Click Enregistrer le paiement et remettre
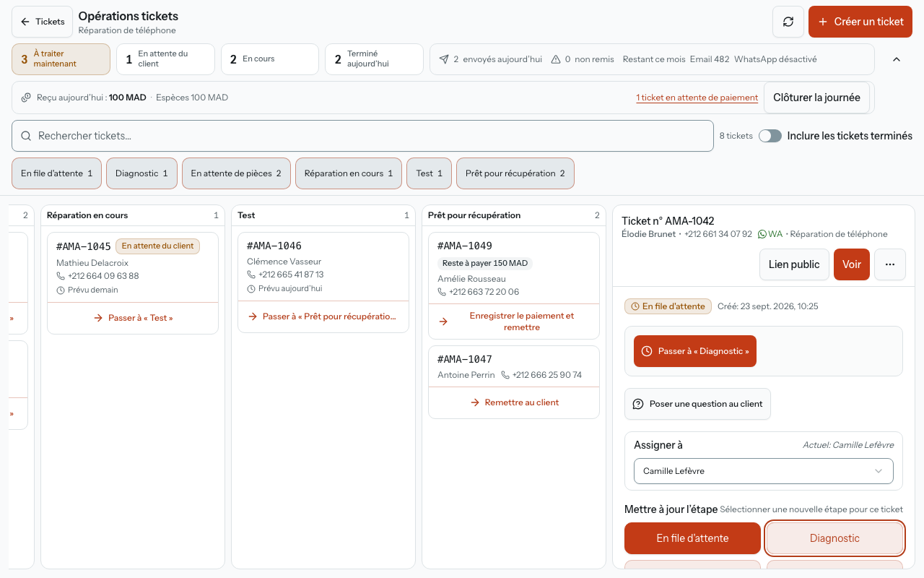 [514, 322]
